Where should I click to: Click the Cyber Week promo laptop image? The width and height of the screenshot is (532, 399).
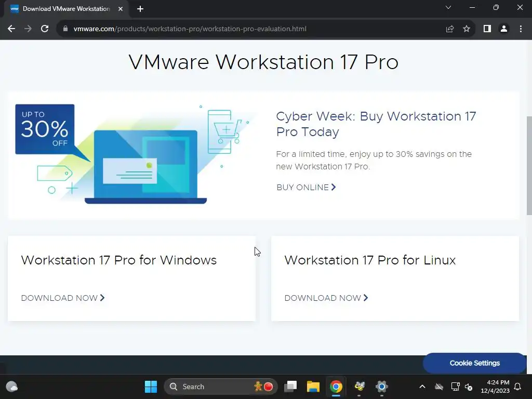(x=136, y=154)
